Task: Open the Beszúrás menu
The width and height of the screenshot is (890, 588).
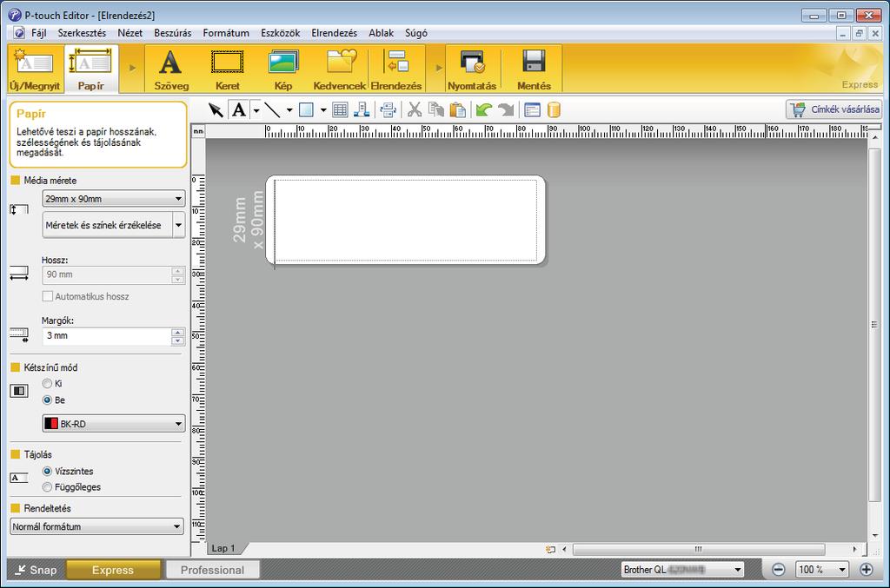Action: pos(173,33)
